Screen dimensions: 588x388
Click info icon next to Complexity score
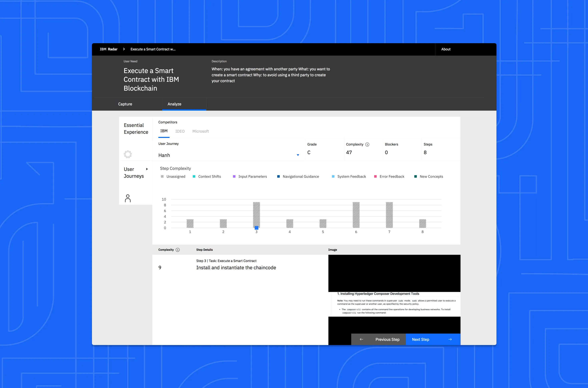[x=367, y=145]
